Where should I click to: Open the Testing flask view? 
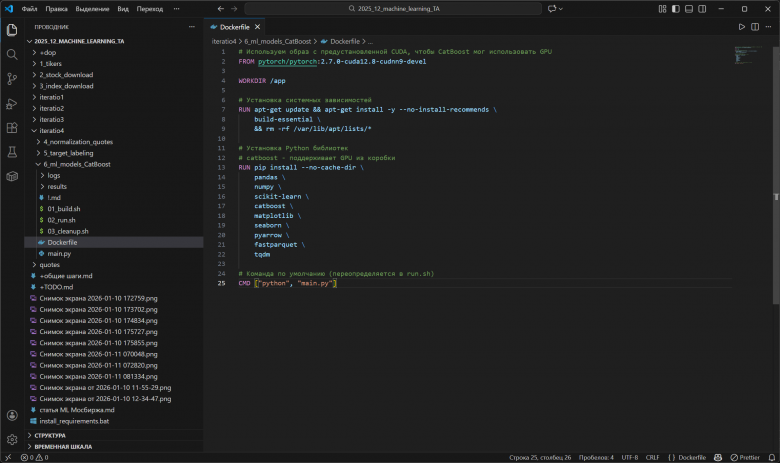coord(12,152)
